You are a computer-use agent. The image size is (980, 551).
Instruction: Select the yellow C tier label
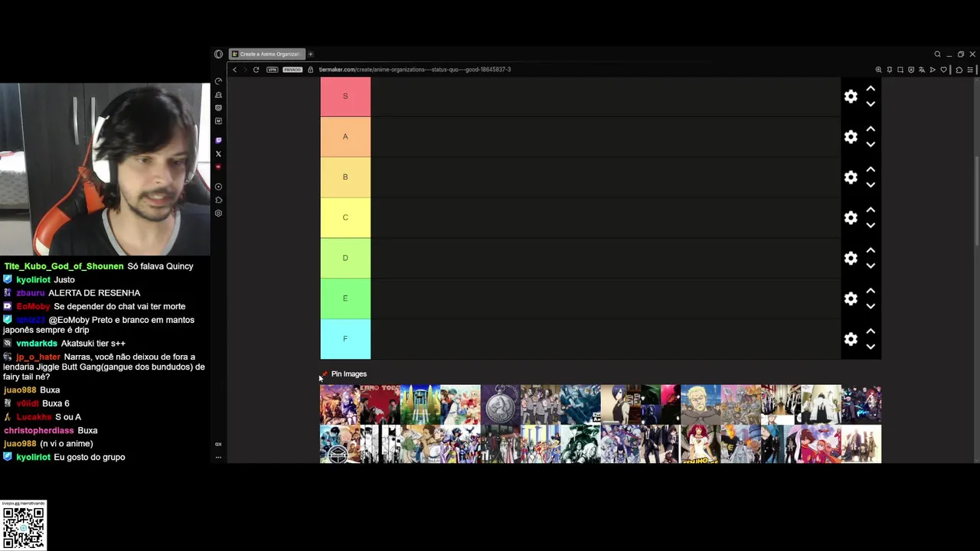point(345,218)
